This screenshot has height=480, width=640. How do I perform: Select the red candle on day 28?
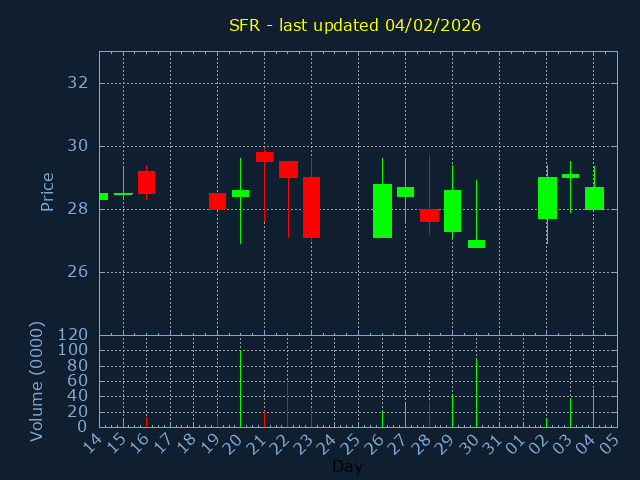coord(429,215)
